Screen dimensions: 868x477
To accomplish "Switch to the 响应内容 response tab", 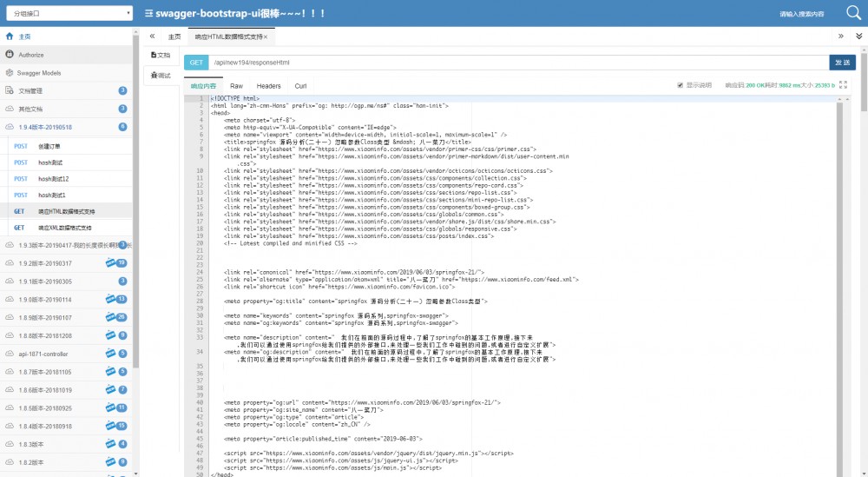I will (x=203, y=86).
